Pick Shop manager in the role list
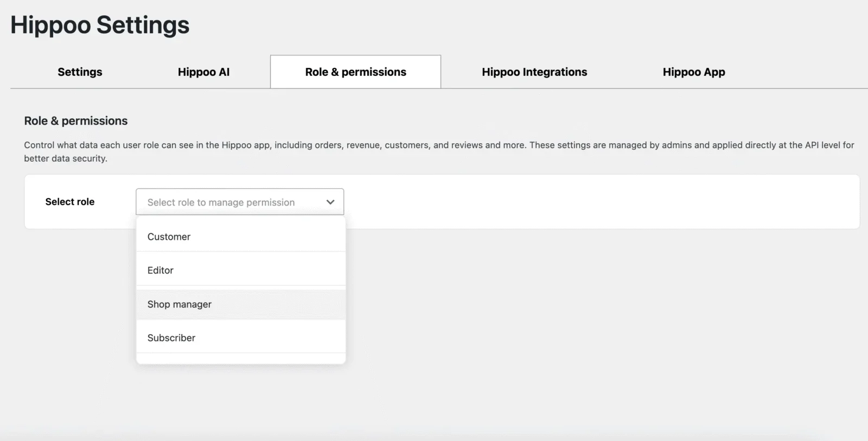The height and width of the screenshot is (441, 868). point(241,304)
